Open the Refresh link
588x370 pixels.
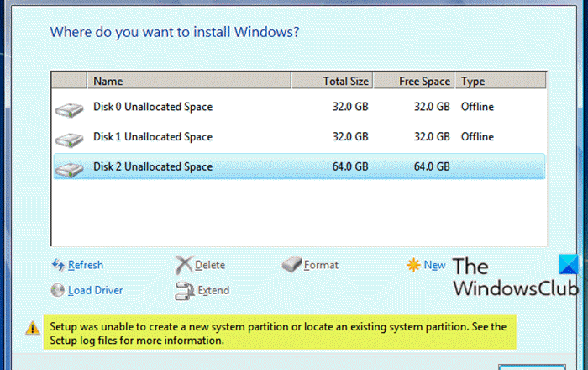(86, 265)
